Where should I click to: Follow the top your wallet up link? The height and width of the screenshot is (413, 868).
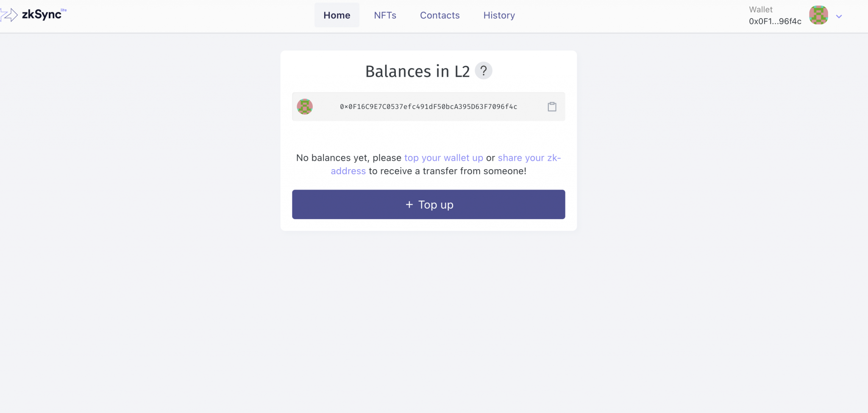click(x=443, y=158)
